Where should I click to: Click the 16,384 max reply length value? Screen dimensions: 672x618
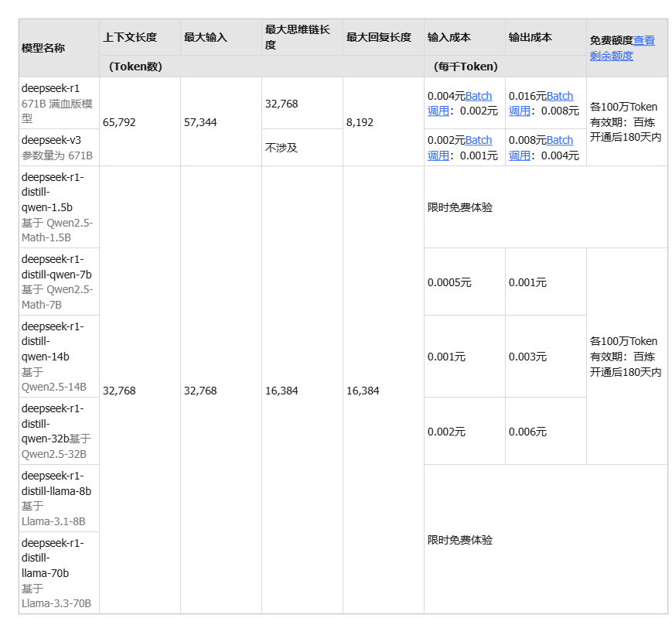coord(363,391)
